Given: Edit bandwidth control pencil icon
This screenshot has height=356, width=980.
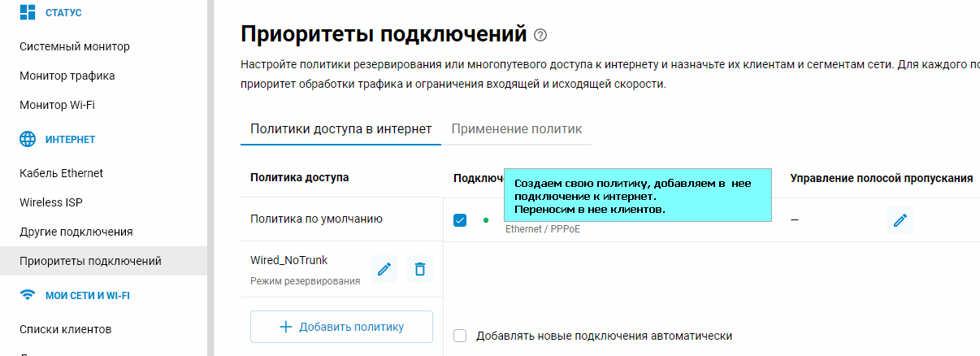Looking at the screenshot, I should pyautogui.click(x=900, y=220).
